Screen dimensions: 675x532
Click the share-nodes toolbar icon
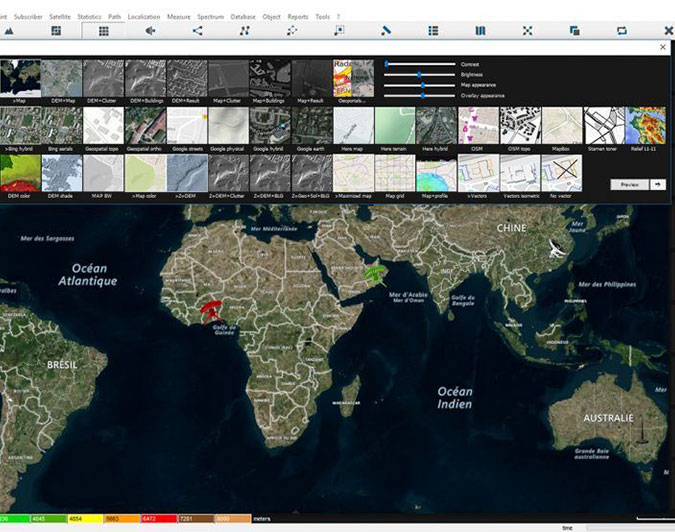[x=197, y=31]
